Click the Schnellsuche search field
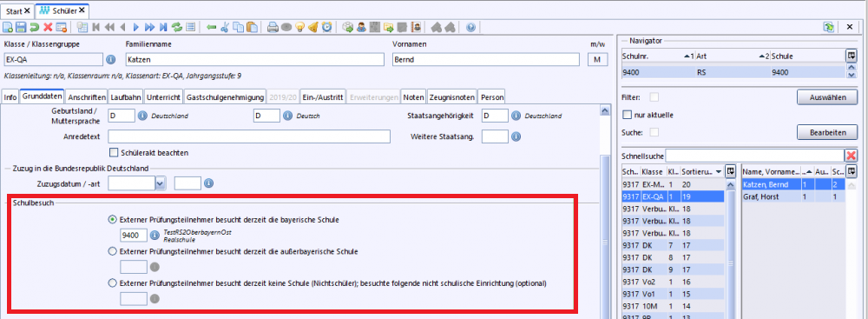 click(x=754, y=156)
